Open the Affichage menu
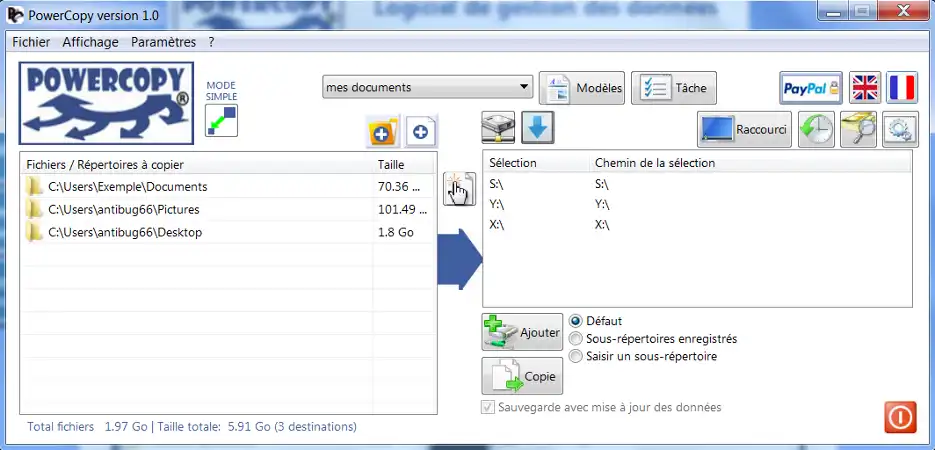The height and width of the screenshot is (450, 935). (91, 42)
